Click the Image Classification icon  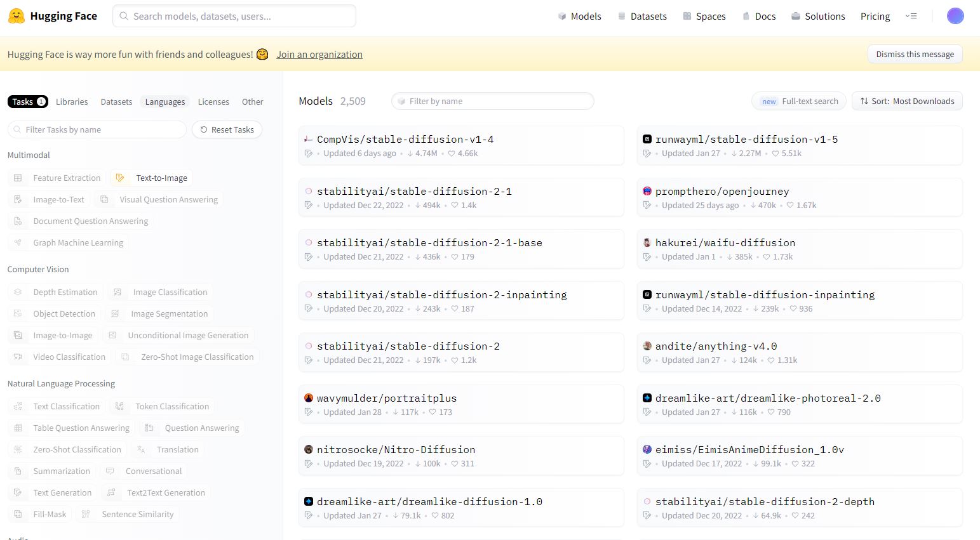(117, 292)
